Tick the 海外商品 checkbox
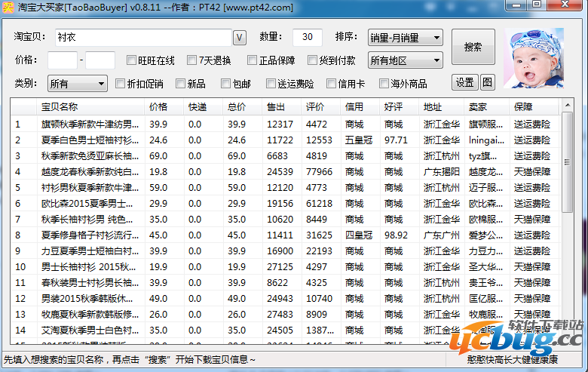The image size is (588, 372). pos(384,83)
